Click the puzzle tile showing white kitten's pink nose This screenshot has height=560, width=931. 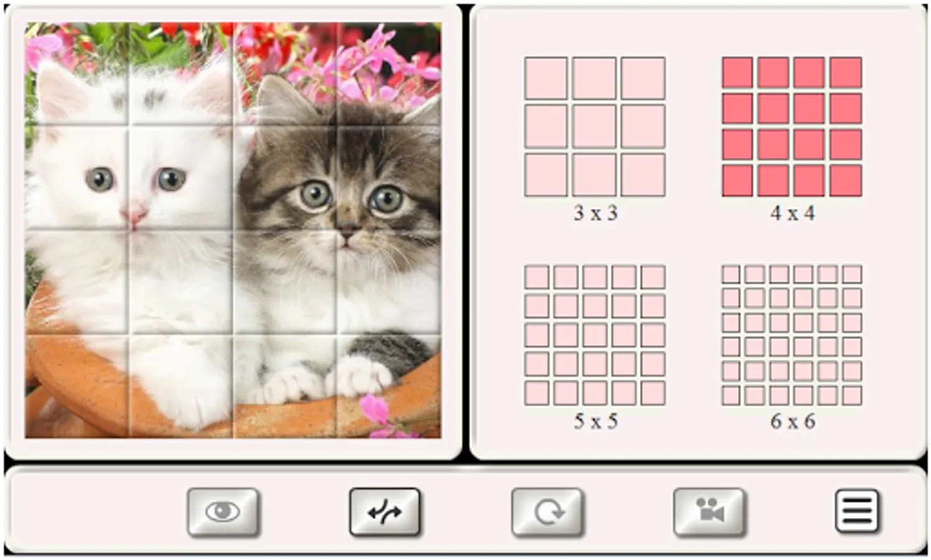tap(180, 178)
